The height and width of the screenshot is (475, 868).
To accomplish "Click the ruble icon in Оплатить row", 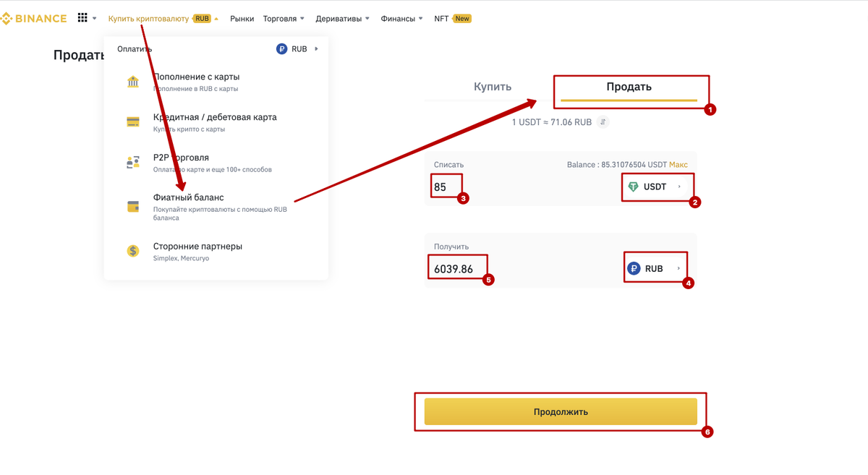I will [x=281, y=49].
